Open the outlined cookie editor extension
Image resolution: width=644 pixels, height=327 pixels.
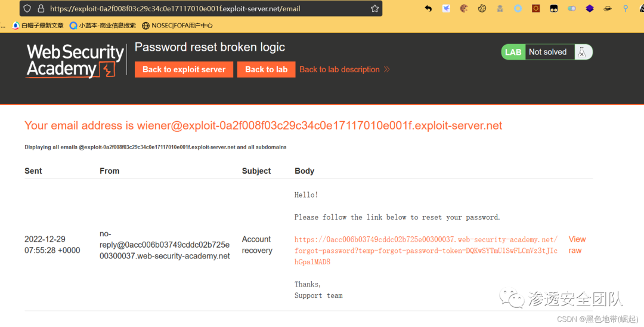(x=482, y=8)
